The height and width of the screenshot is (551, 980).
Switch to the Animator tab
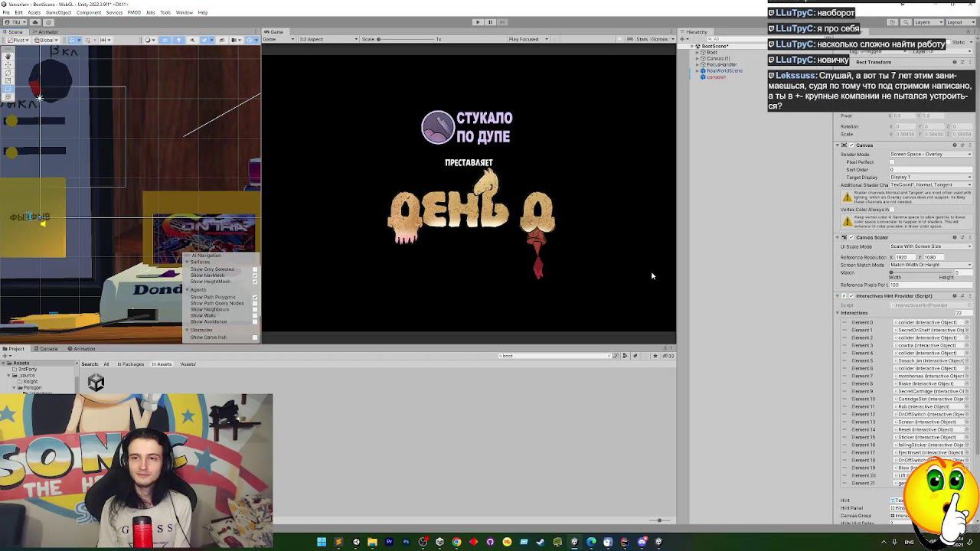(44, 31)
